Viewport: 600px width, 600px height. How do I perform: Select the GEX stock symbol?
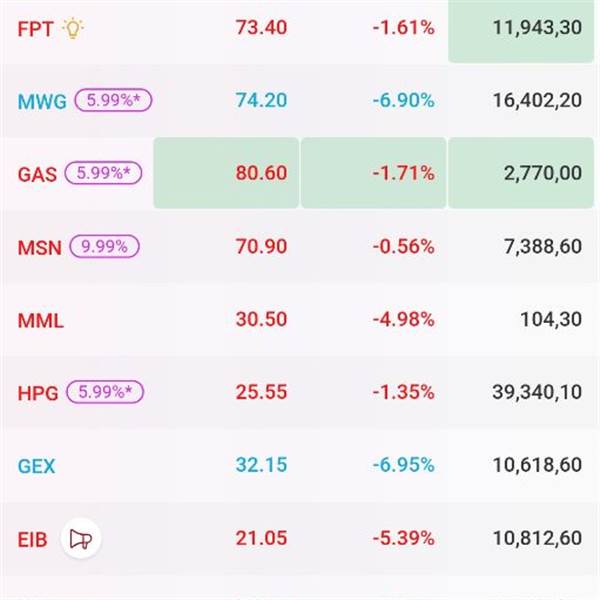click(36, 466)
